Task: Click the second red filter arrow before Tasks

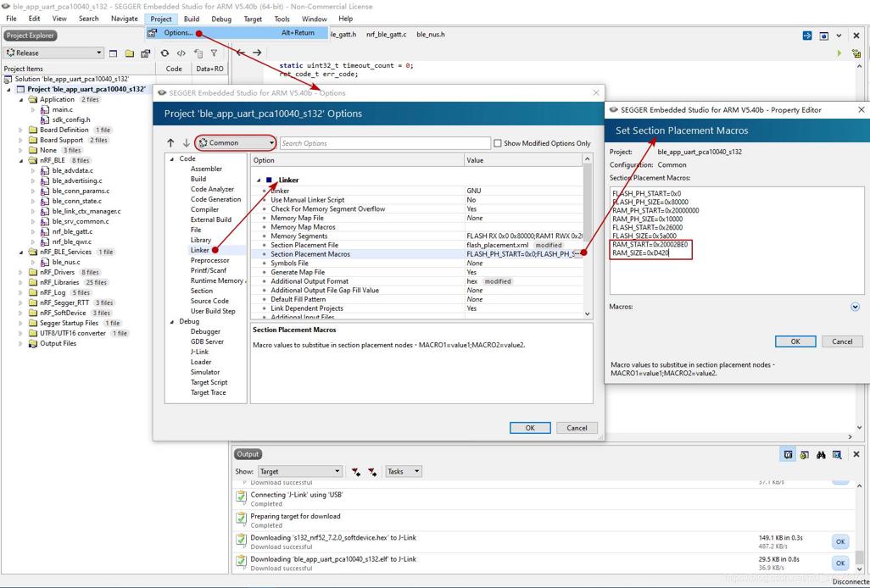Action: tap(372, 472)
